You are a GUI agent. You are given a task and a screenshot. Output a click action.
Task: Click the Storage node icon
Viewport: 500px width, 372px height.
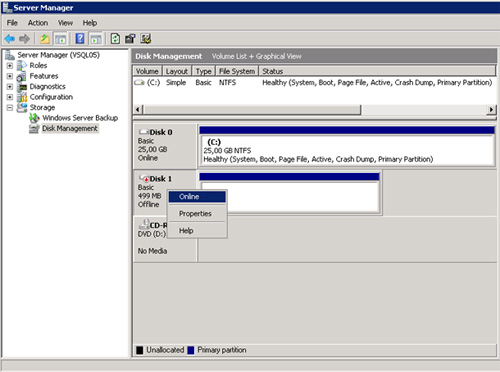tap(22, 107)
